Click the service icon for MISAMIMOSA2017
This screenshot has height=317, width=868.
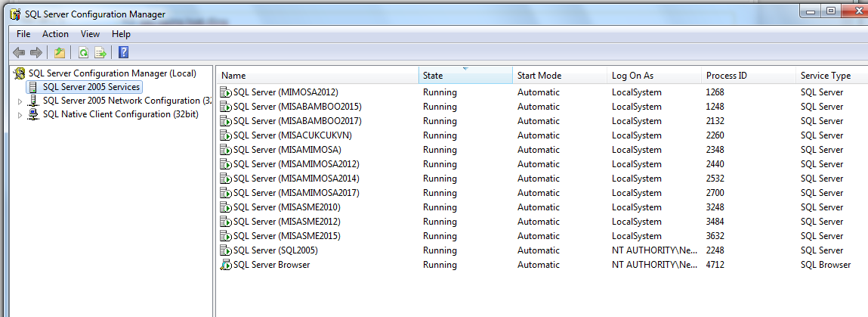pos(225,193)
